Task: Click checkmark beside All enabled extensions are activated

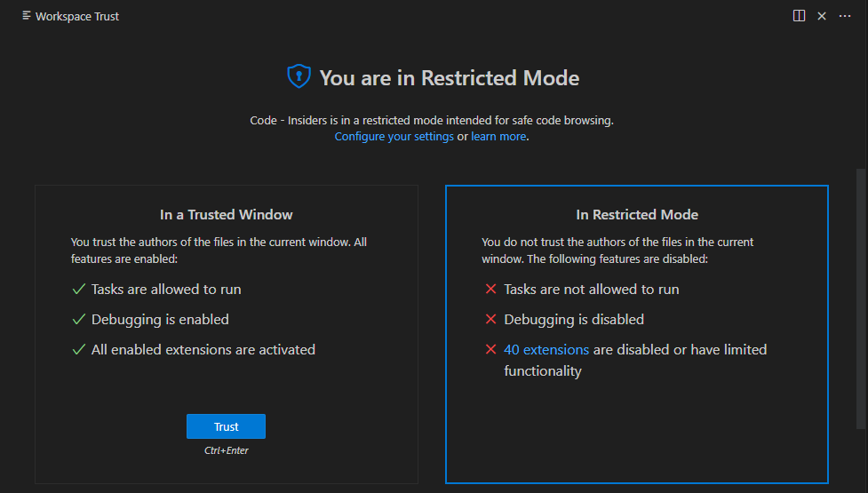Action: point(78,350)
